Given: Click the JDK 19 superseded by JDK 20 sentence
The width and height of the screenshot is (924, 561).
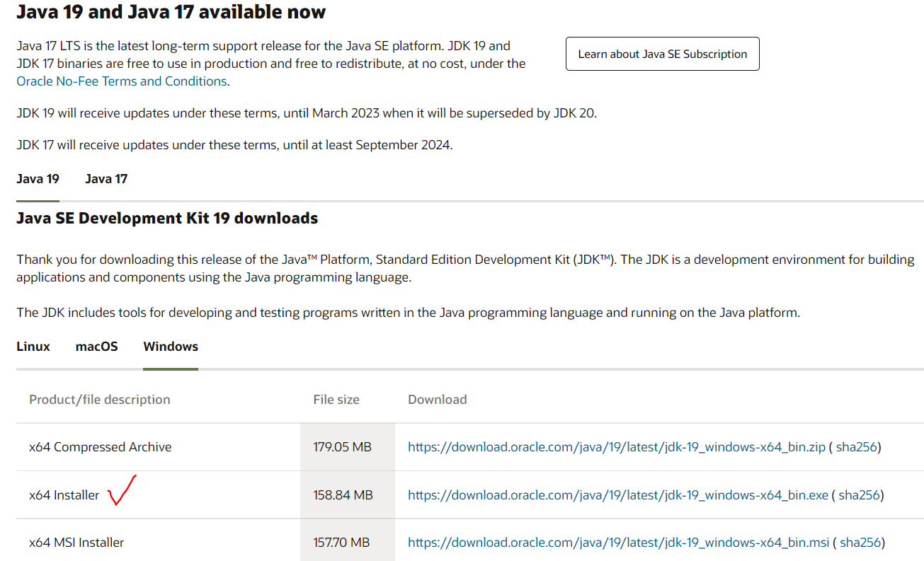Looking at the screenshot, I should (307, 113).
